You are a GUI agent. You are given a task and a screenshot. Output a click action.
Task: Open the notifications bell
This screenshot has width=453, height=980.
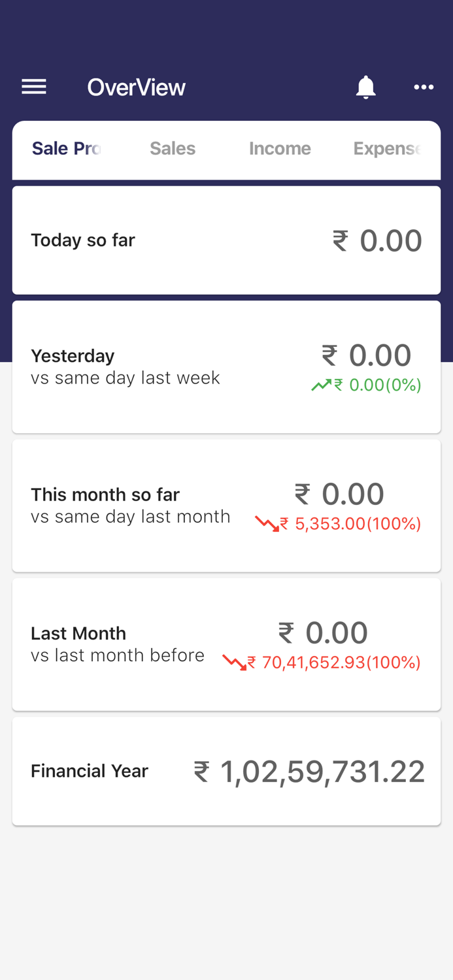pos(366,86)
